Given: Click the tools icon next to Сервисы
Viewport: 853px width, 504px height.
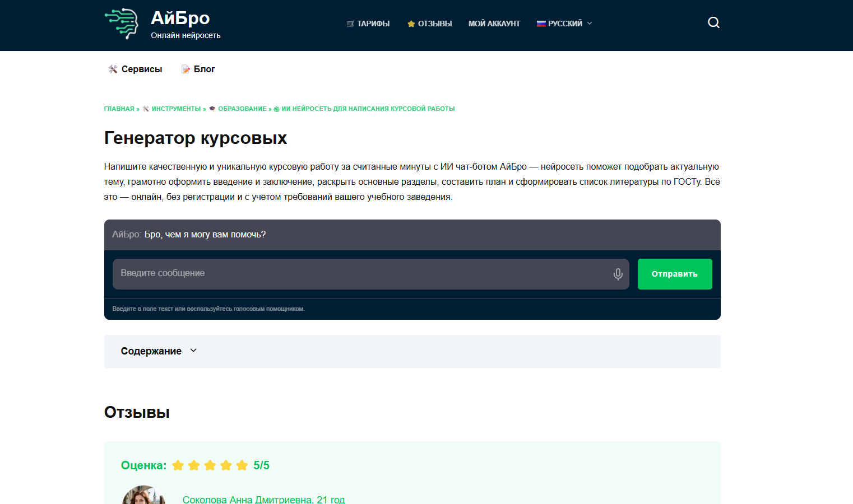Looking at the screenshot, I should 113,69.
